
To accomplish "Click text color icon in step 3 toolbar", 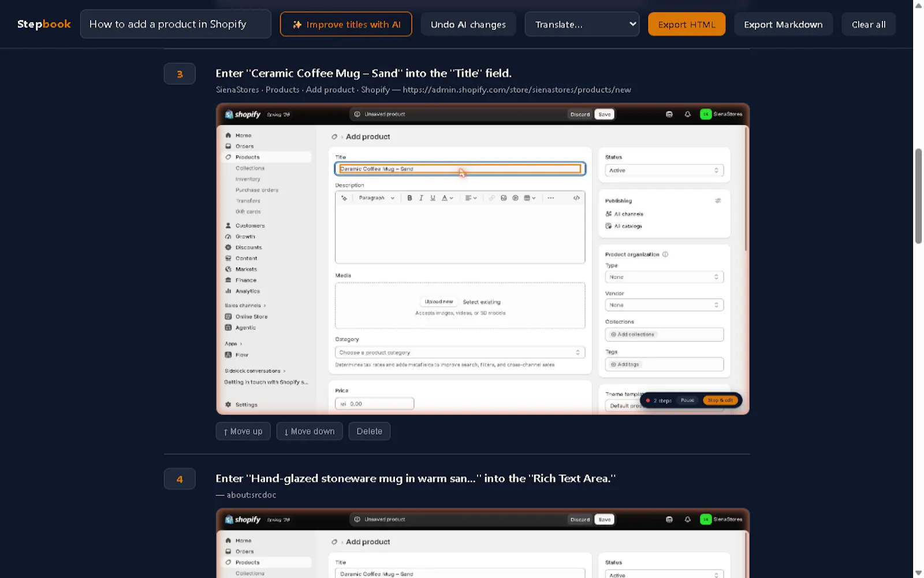I will point(447,198).
